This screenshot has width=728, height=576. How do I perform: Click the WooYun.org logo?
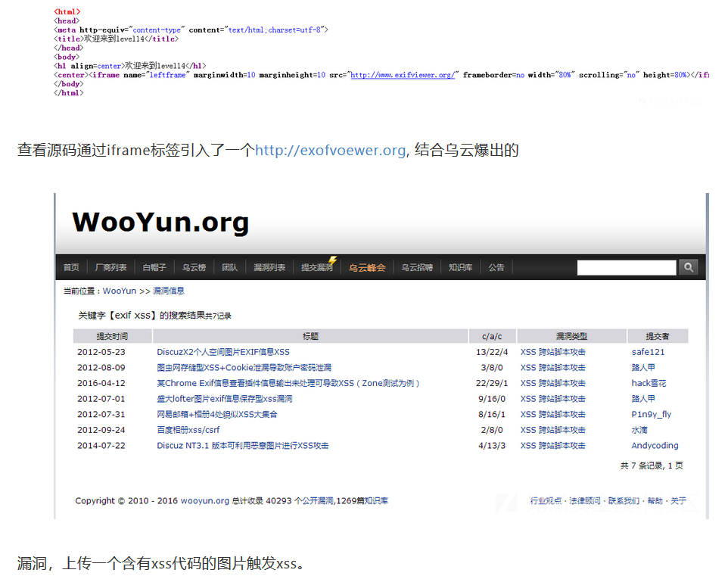click(x=160, y=222)
